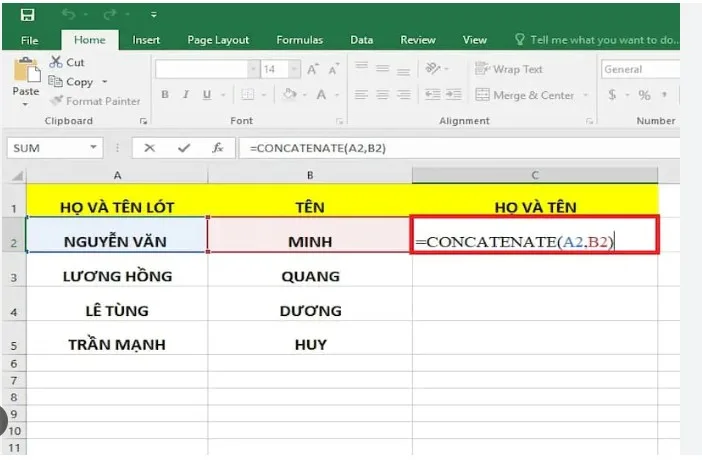Click the font name box
702x460 pixels.
pyautogui.click(x=201, y=69)
